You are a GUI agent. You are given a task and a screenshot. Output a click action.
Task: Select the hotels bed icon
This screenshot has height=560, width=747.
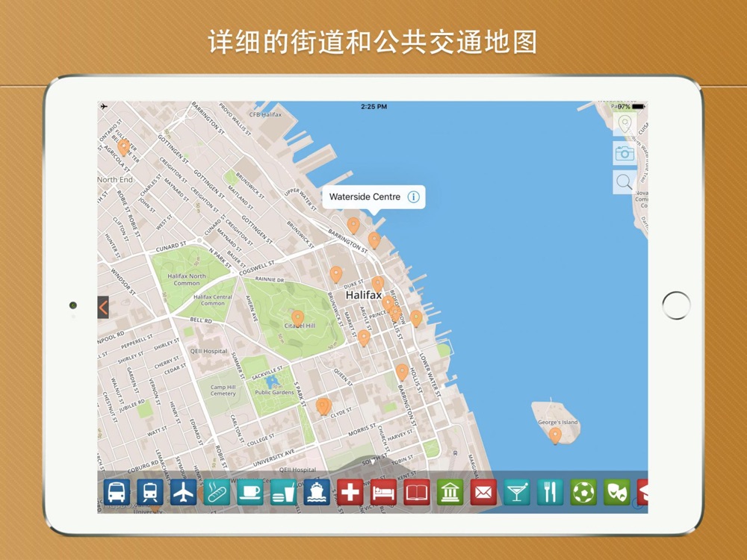pos(383,492)
